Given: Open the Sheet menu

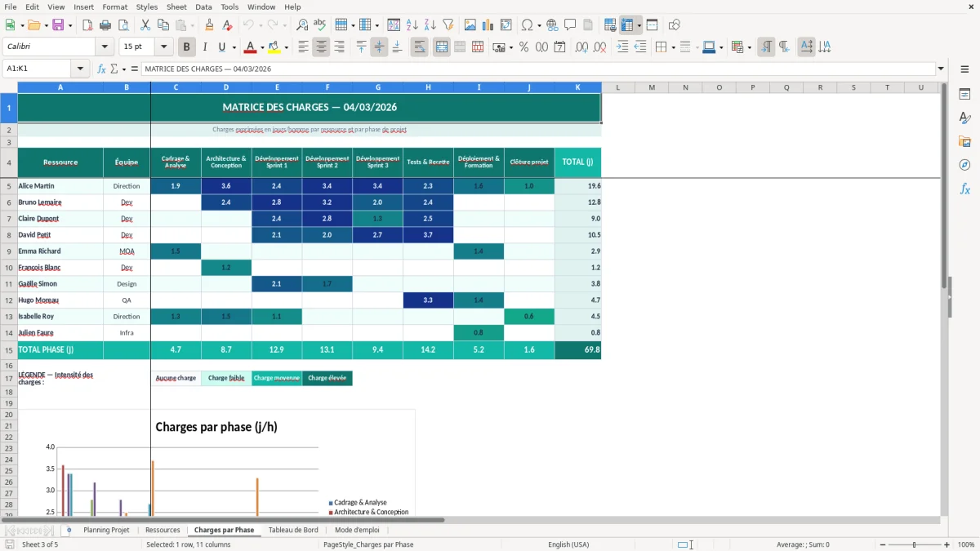Looking at the screenshot, I should pyautogui.click(x=176, y=7).
